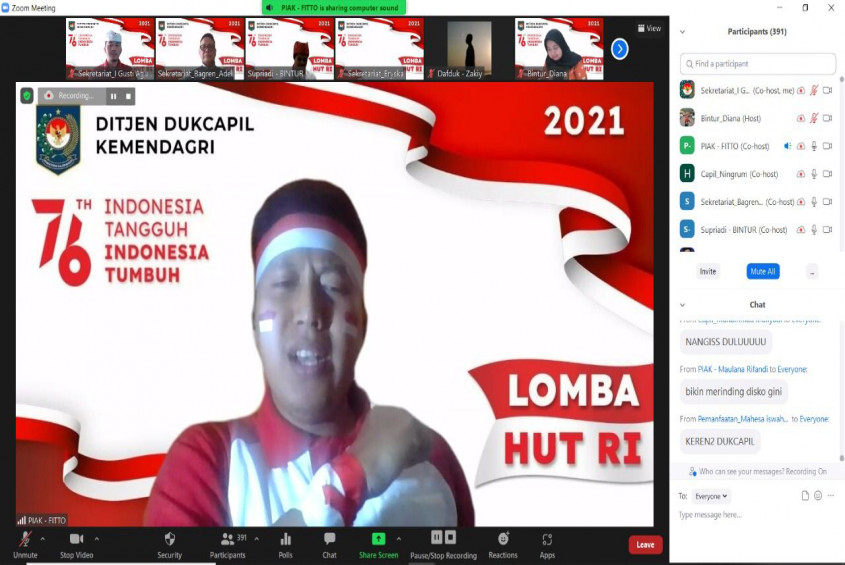Toggle microphone icon for Capil_Ningrum

click(x=814, y=174)
